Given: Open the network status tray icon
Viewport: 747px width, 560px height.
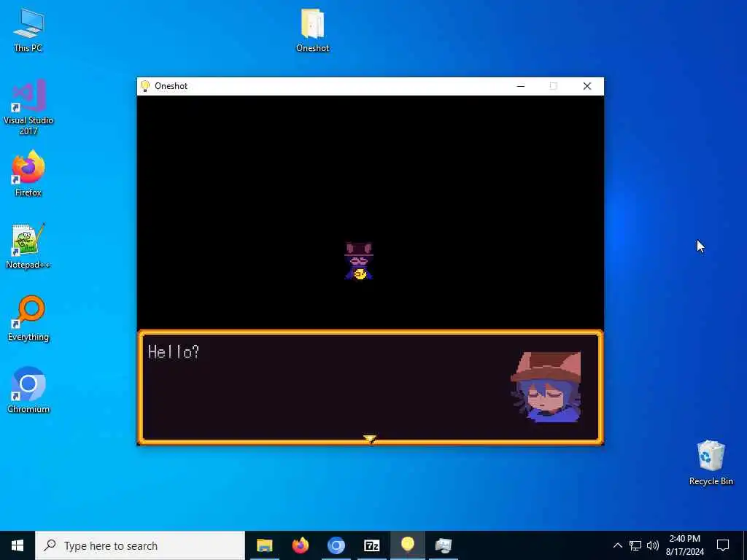Looking at the screenshot, I should tap(635, 545).
